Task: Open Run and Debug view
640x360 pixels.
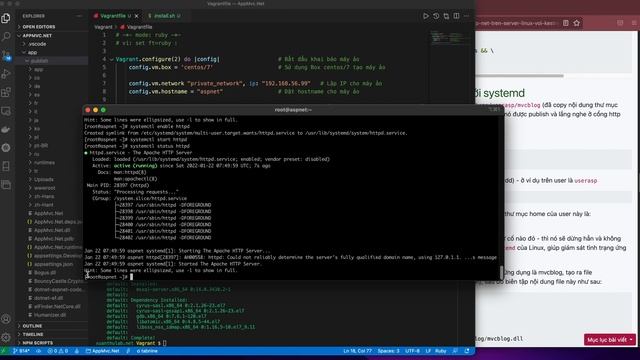Action: pyautogui.click(x=6, y=74)
